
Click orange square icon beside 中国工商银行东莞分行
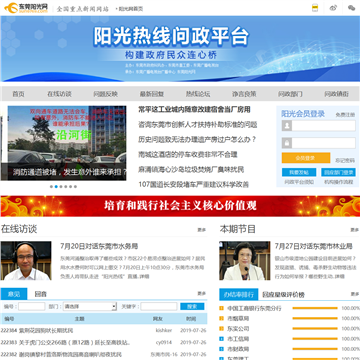222,308
